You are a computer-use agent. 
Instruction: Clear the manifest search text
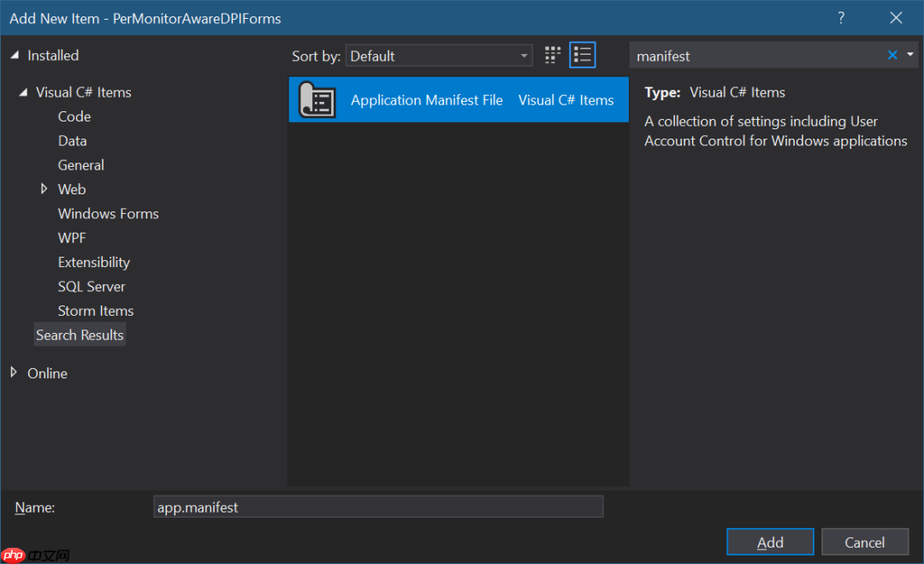click(892, 56)
